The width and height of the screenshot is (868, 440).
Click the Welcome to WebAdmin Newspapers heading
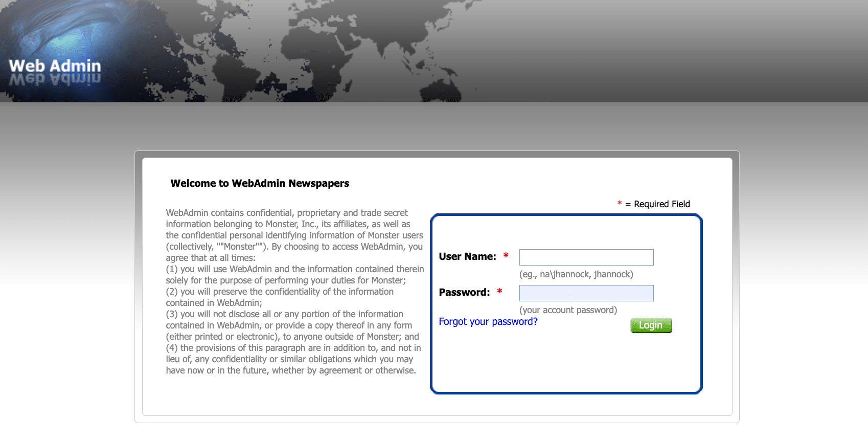260,184
